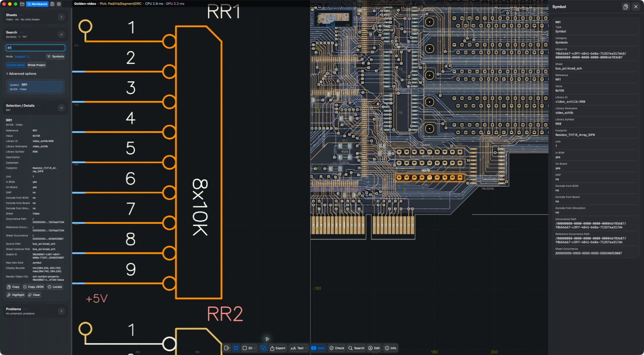Click the 74LS245 label on PCB

pyautogui.click(x=488, y=189)
